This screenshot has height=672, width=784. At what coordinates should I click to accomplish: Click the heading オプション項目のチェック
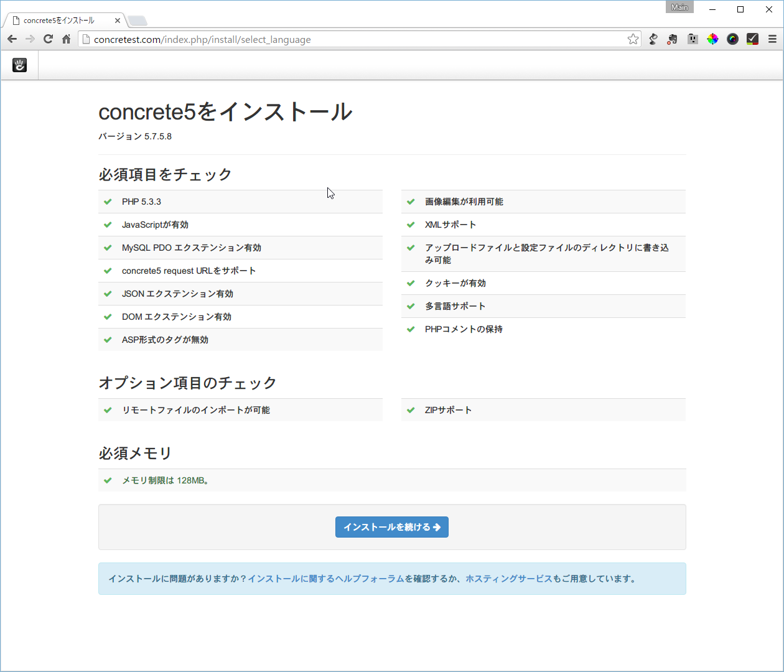point(187,383)
